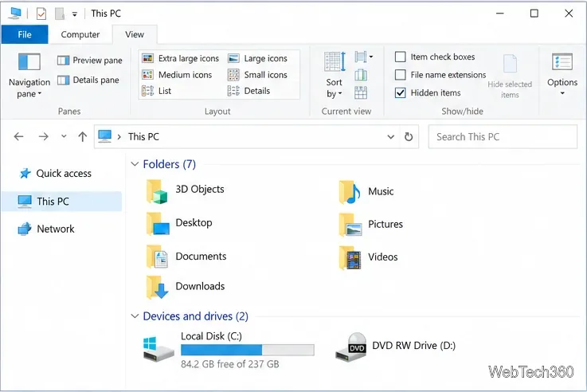
Task: Collapse the Folders (7) group
Action: click(135, 164)
